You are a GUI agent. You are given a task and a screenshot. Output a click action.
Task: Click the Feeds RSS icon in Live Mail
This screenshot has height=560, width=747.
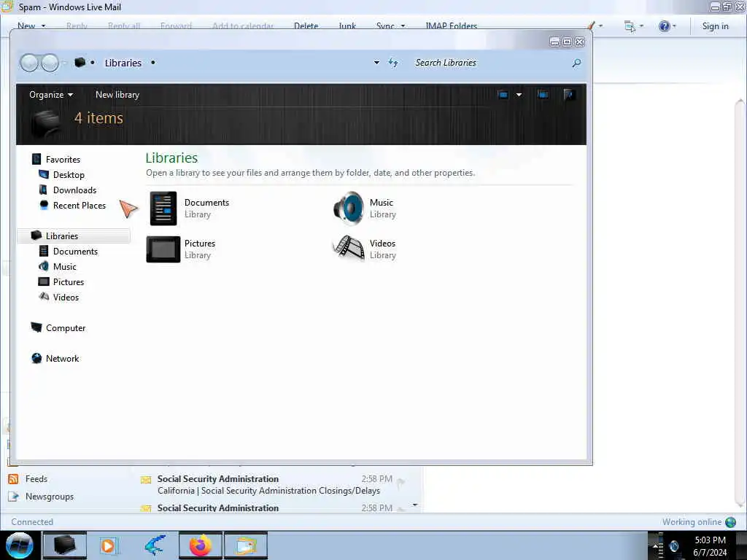(x=13, y=479)
